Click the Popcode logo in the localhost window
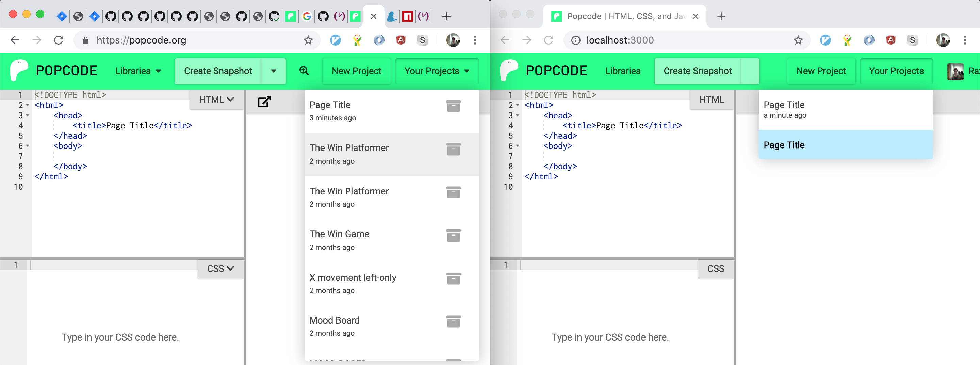 [x=509, y=71]
